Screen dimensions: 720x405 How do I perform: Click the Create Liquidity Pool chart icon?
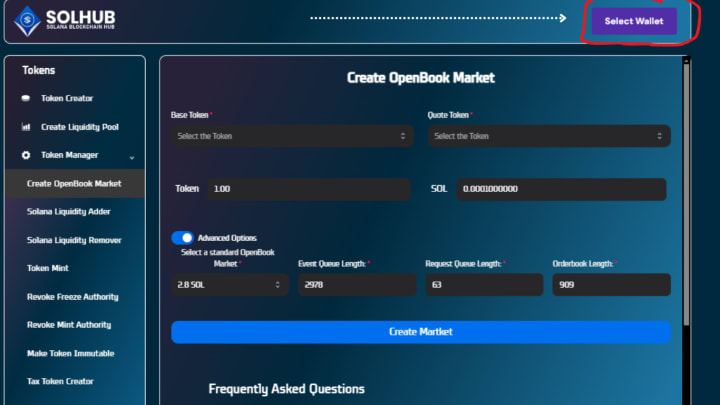pyautogui.click(x=26, y=127)
